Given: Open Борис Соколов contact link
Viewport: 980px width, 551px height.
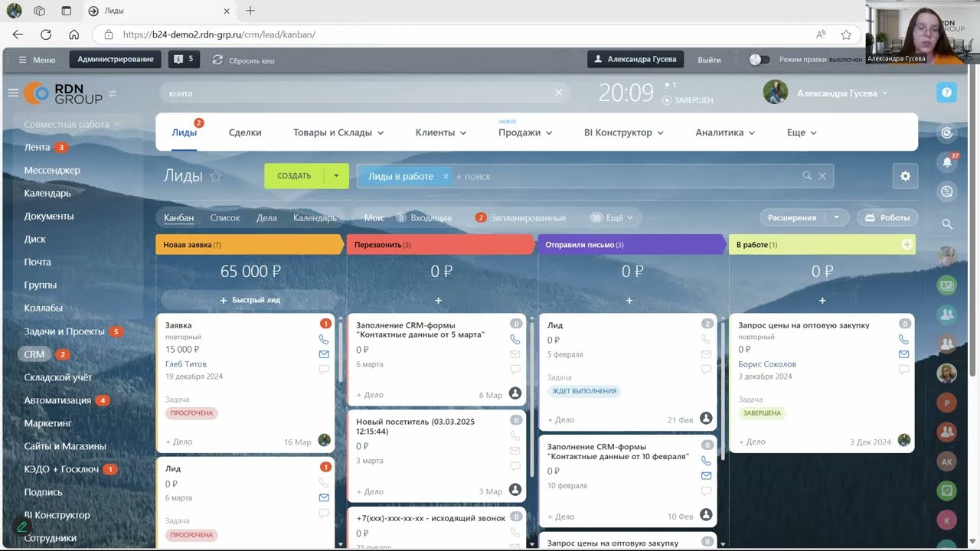Looking at the screenshot, I should pyautogui.click(x=767, y=364).
